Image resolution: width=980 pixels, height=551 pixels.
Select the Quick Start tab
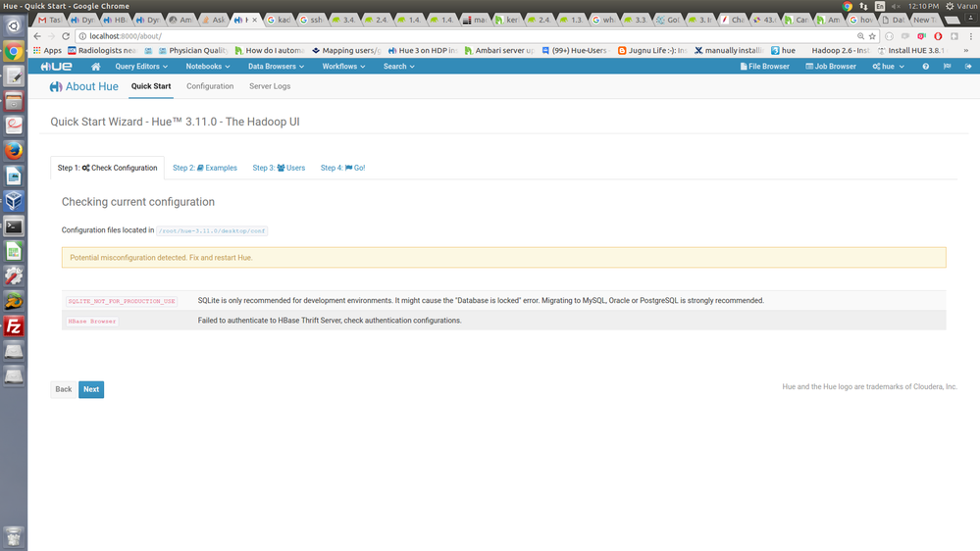(x=151, y=86)
